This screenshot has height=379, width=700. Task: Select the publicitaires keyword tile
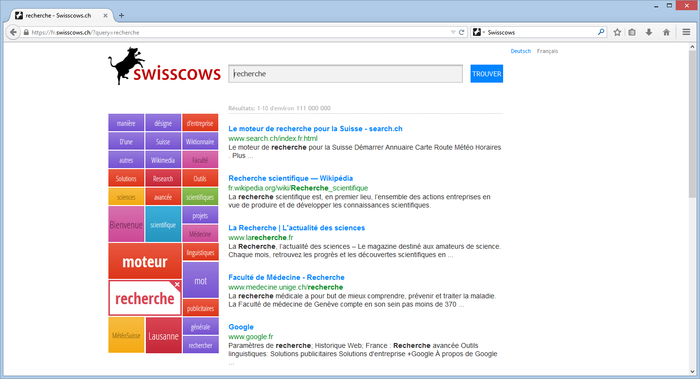(200, 308)
